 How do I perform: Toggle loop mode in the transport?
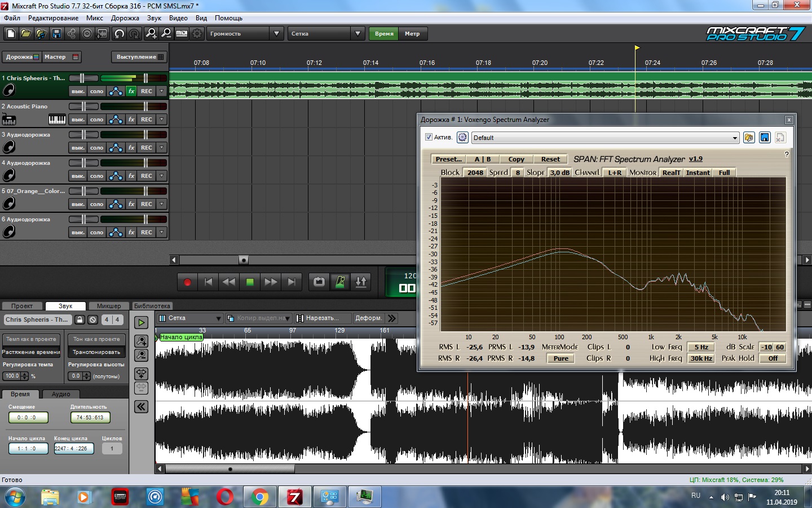point(319,282)
